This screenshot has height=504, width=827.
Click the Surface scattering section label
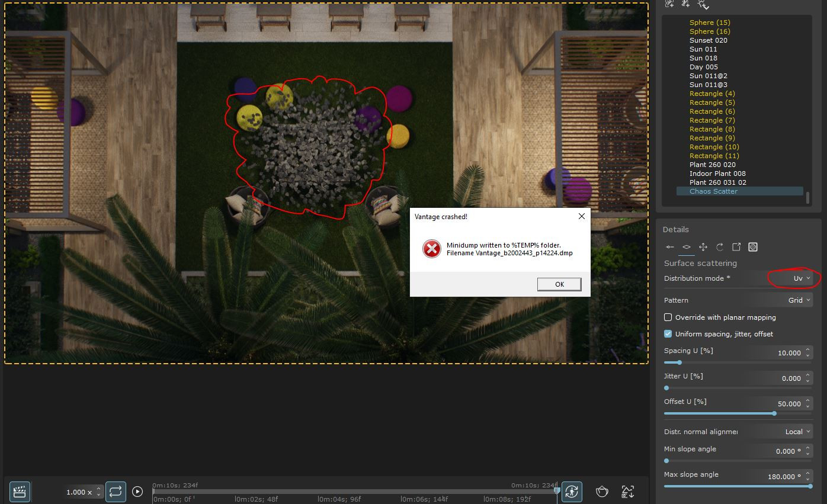click(x=700, y=263)
